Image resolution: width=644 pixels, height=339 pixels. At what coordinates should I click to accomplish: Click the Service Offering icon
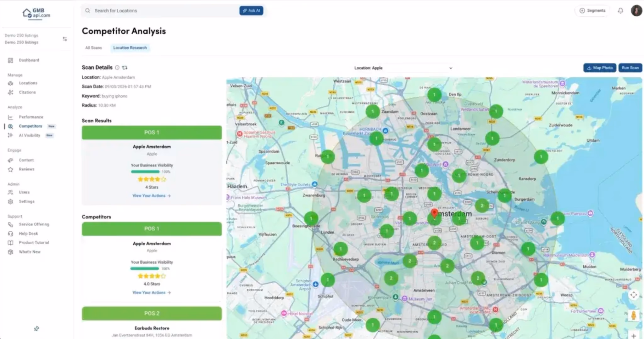[10, 224]
